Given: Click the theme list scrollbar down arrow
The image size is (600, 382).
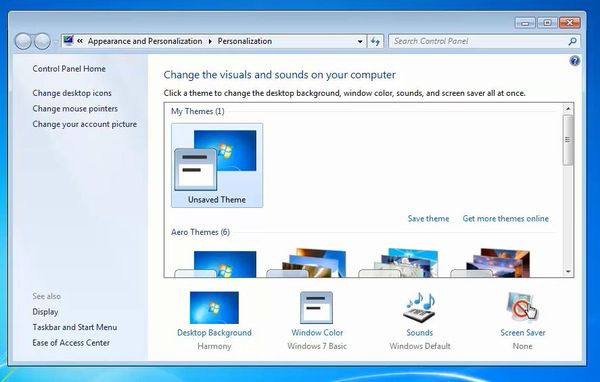Looking at the screenshot, I should (x=568, y=271).
